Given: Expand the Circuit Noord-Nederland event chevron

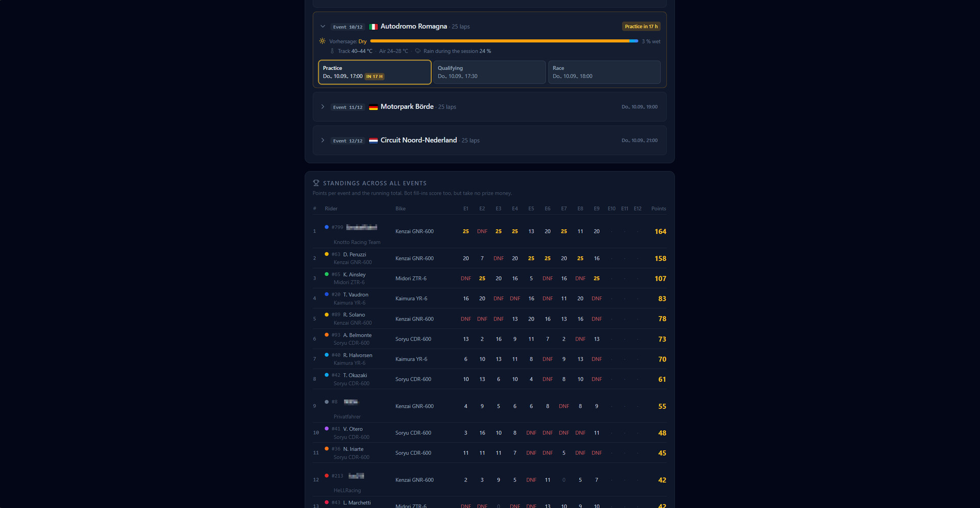Looking at the screenshot, I should [x=323, y=140].
